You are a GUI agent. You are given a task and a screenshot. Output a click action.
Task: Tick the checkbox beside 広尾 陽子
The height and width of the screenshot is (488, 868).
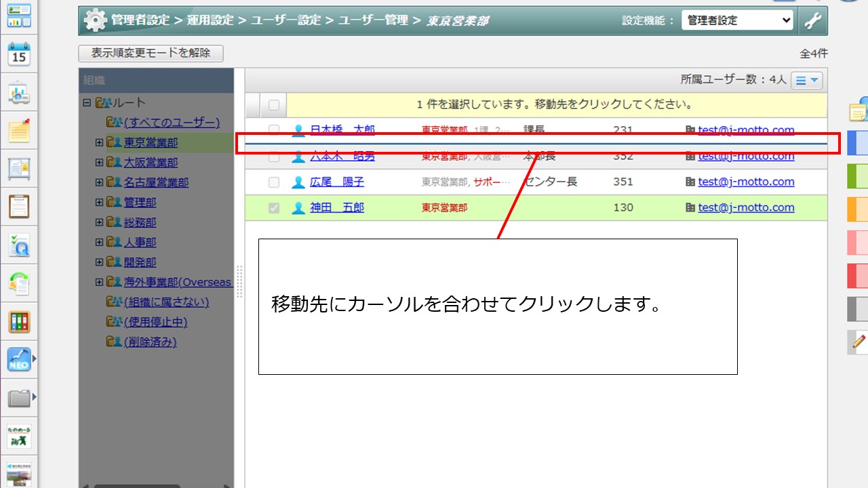[274, 182]
